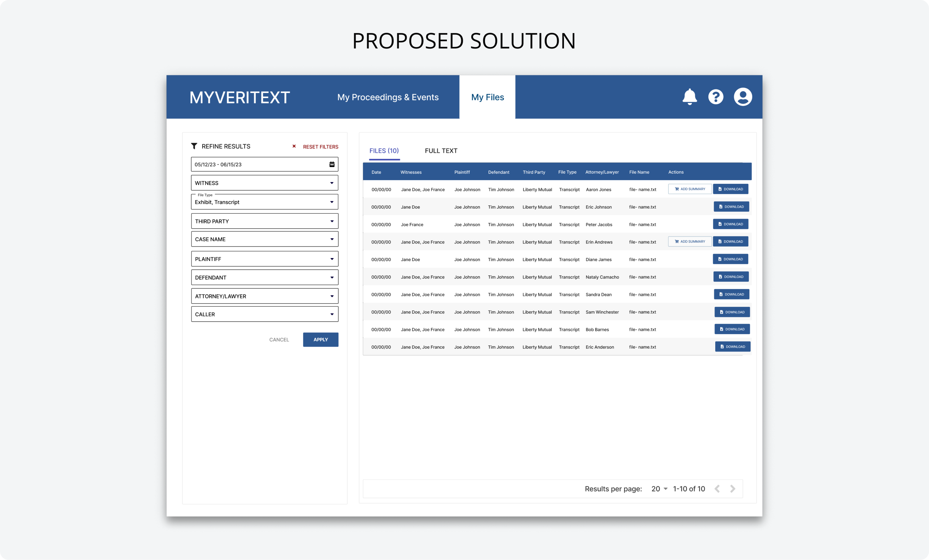
Task: Download the Nataly Camacho file
Action: click(x=731, y=277)
